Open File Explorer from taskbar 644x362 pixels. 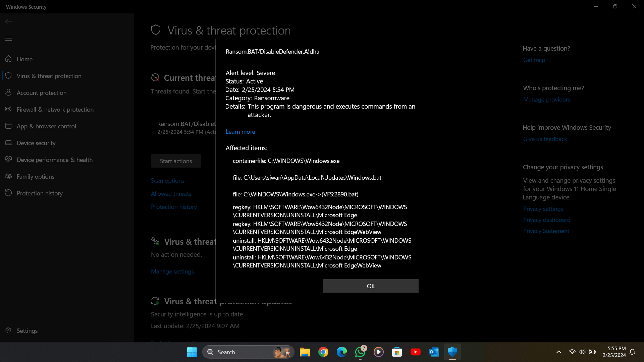305,352
